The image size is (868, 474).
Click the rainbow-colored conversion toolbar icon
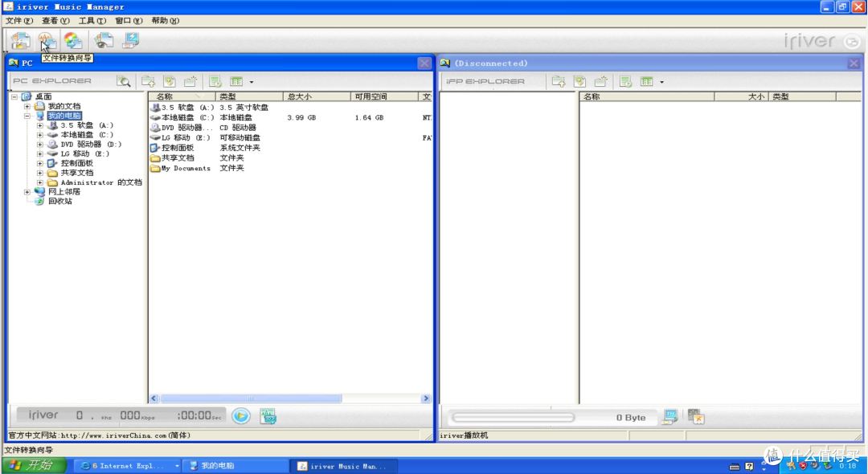click(x=73, y=40)
